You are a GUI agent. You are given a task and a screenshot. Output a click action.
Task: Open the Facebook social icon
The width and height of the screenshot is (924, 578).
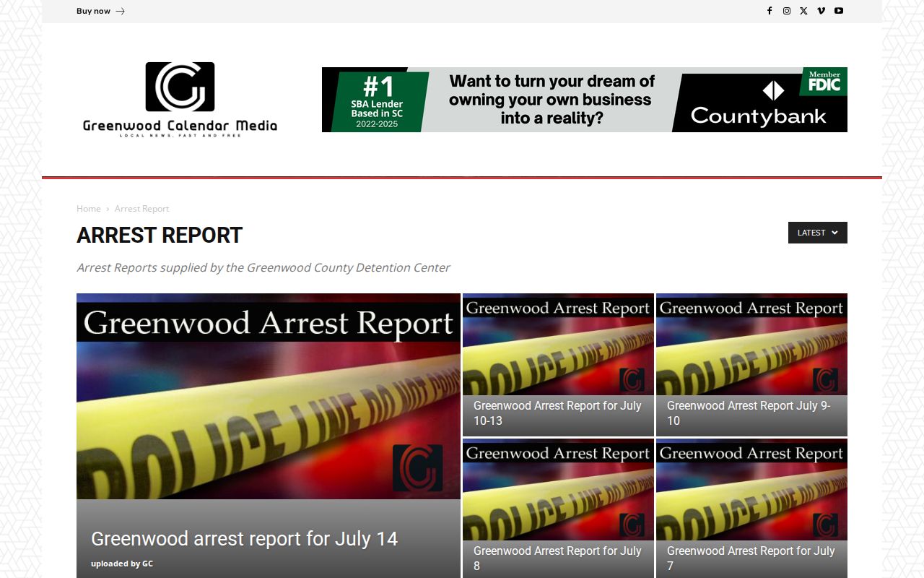pyautogui.click(x=770, y=11)
